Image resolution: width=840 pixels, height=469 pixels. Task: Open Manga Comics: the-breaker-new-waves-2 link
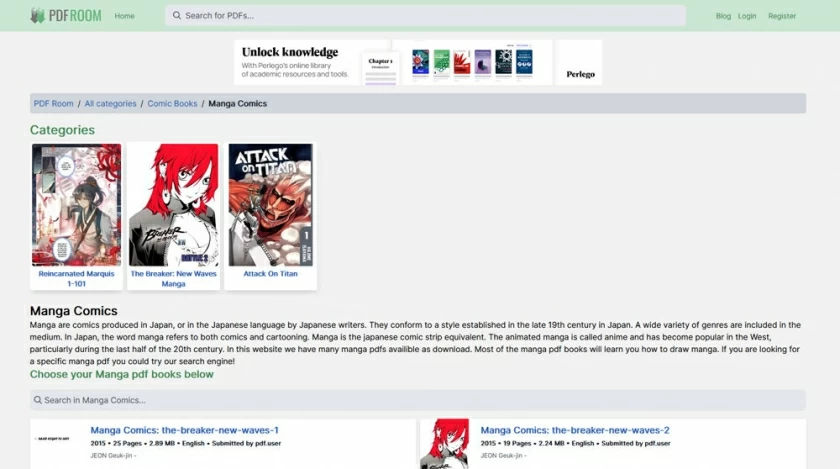(575, 430)
